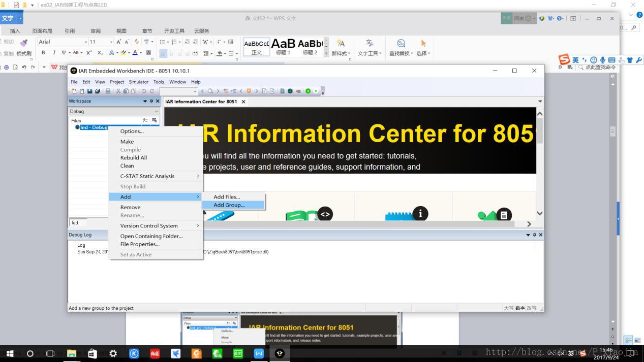Click the green Download and Debug icon

308,91
